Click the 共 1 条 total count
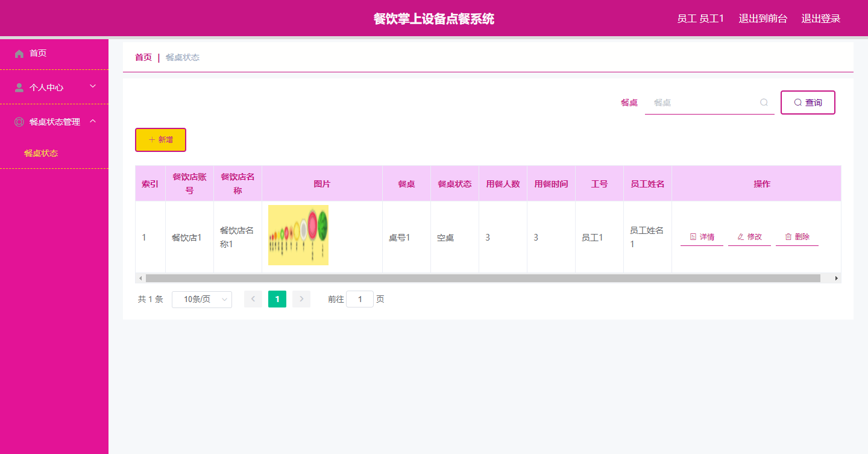 [150, 300]
